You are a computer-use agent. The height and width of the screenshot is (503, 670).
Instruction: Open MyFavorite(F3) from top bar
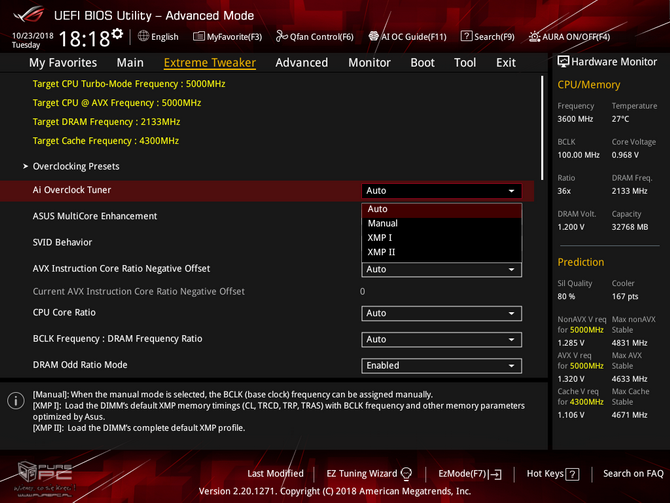click(227, 37)
